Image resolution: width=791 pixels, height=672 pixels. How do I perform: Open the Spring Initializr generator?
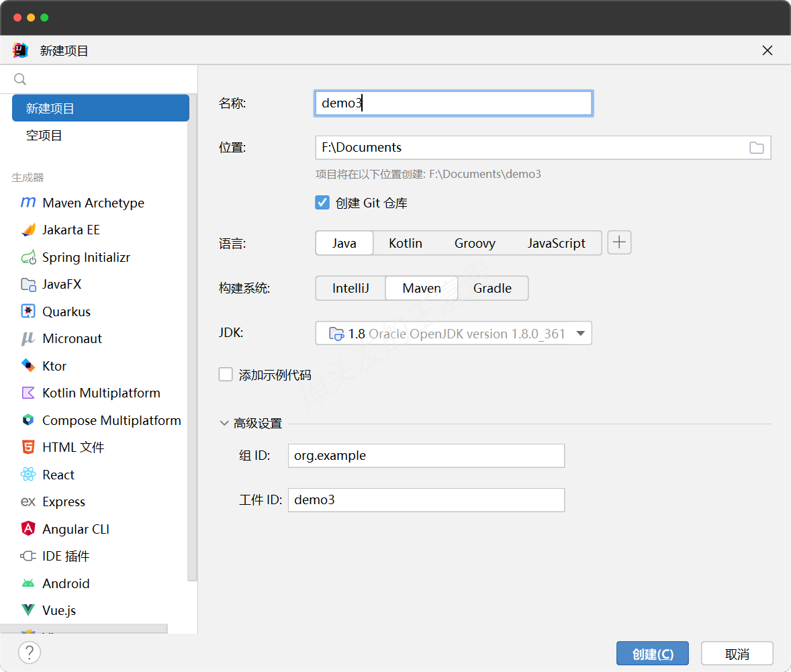coord(86,257)
